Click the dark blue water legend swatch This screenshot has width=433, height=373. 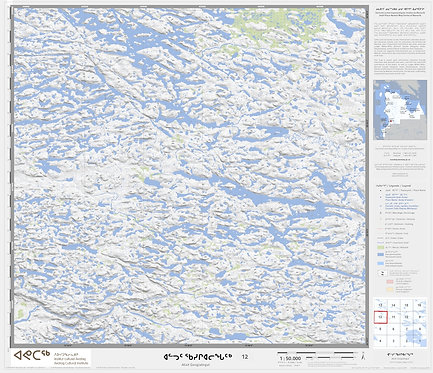(x=381, y=255)
